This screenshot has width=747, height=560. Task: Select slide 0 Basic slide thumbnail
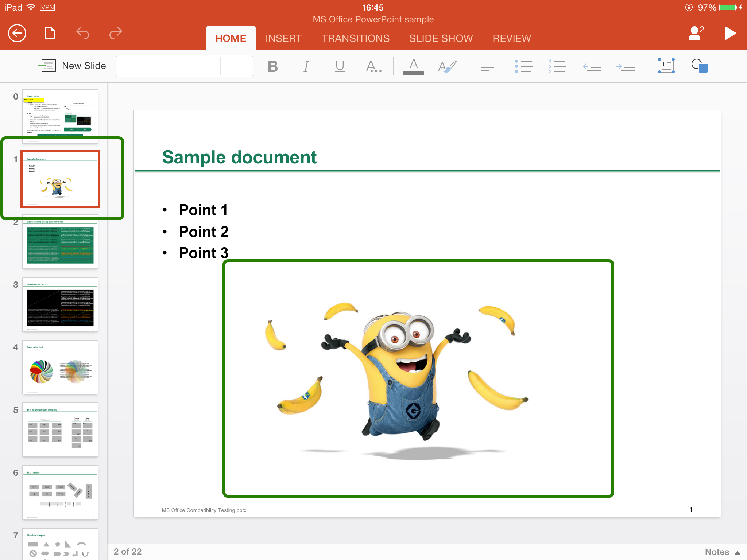60,116
